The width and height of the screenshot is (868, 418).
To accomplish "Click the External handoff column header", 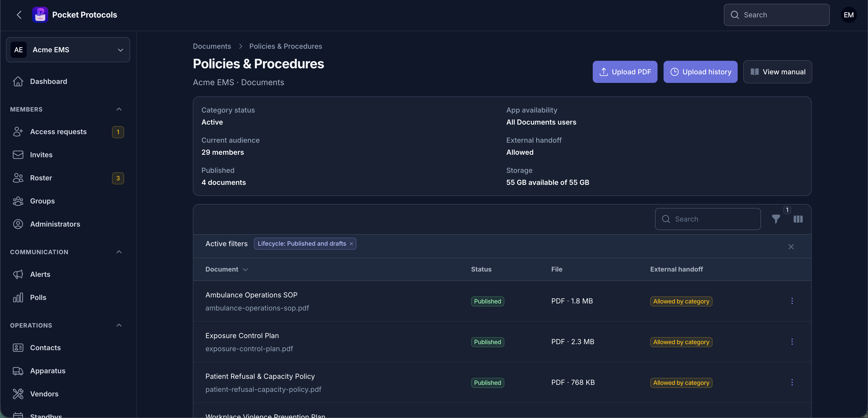I will (x=676, y=269).
